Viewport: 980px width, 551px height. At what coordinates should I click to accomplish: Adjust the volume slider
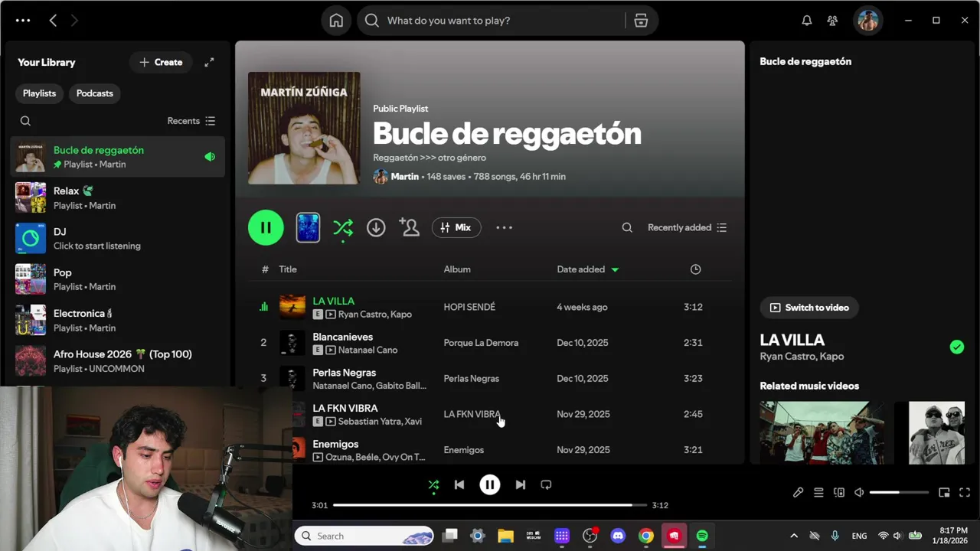pyautogui.click(x=899, y=493)
